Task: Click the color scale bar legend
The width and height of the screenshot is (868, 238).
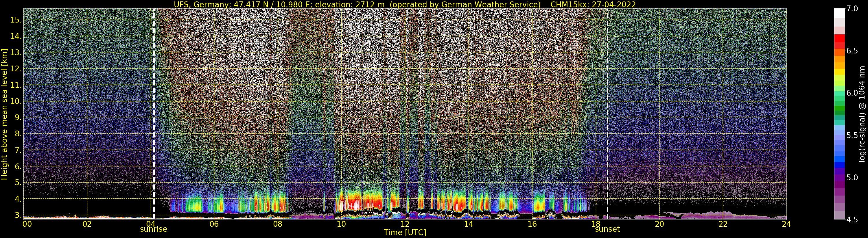Action: click(839, 114)
